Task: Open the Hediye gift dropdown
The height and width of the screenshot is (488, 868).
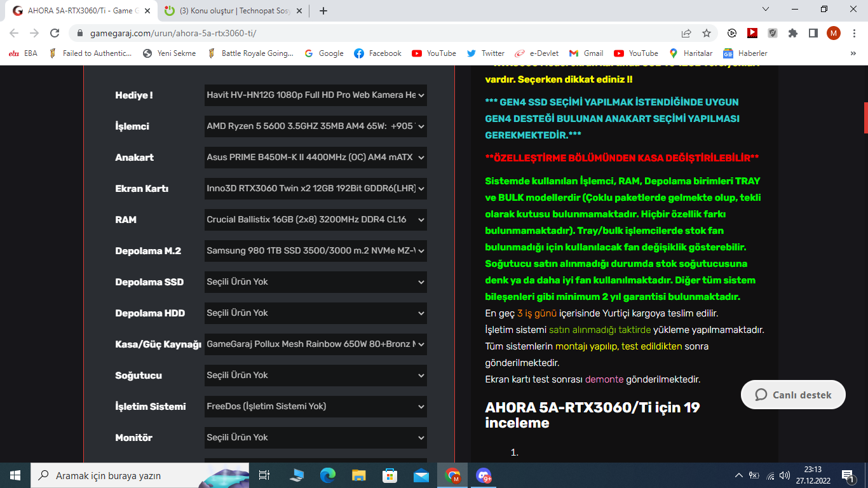Action: point(316,95)
